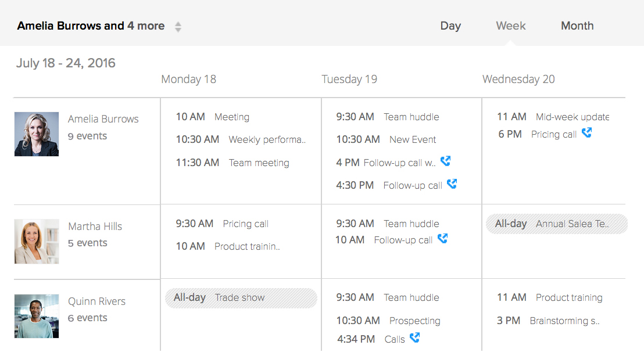Image resolution: width=644 pixels, height=363 pixels.
Task: Open the user selector sort arrows
Action: (x=178, y=27)
